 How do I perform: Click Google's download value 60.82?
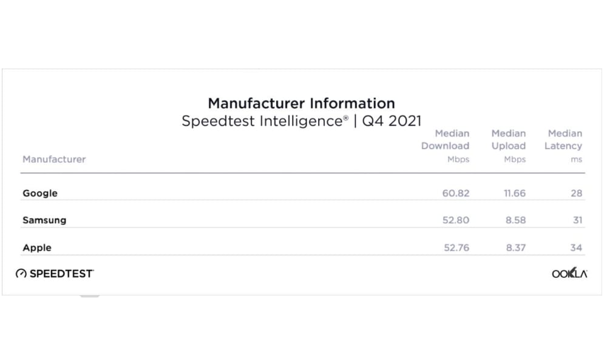click(x=456, y=194)
